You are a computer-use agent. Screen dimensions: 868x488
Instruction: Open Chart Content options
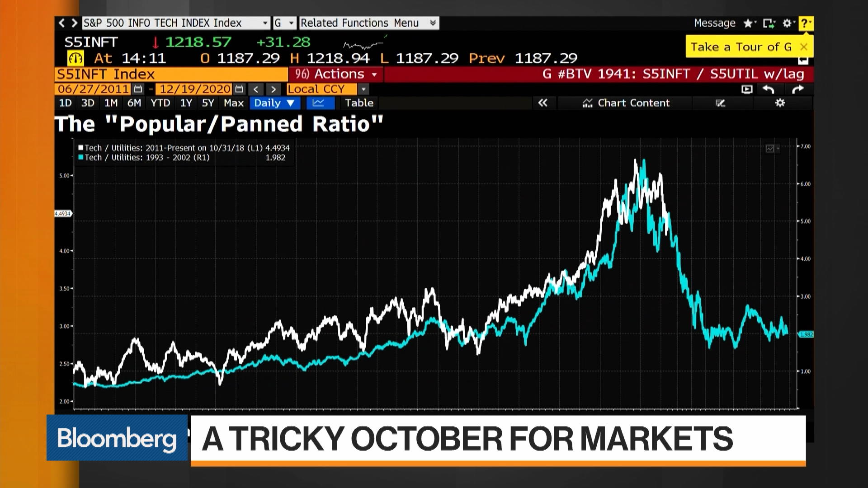click(627, 103)
